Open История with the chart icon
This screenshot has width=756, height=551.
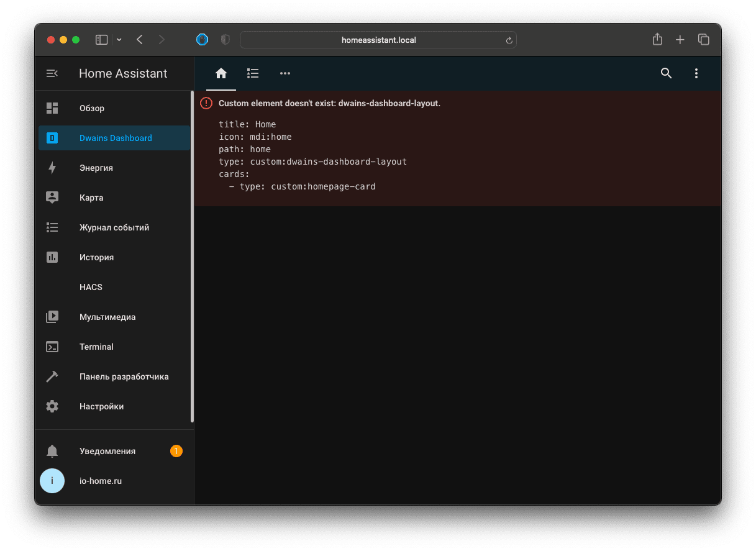(x=52, y=257)
